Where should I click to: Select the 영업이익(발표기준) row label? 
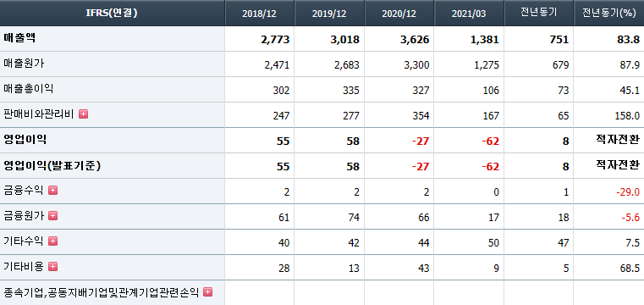click(x=52, y=165)
